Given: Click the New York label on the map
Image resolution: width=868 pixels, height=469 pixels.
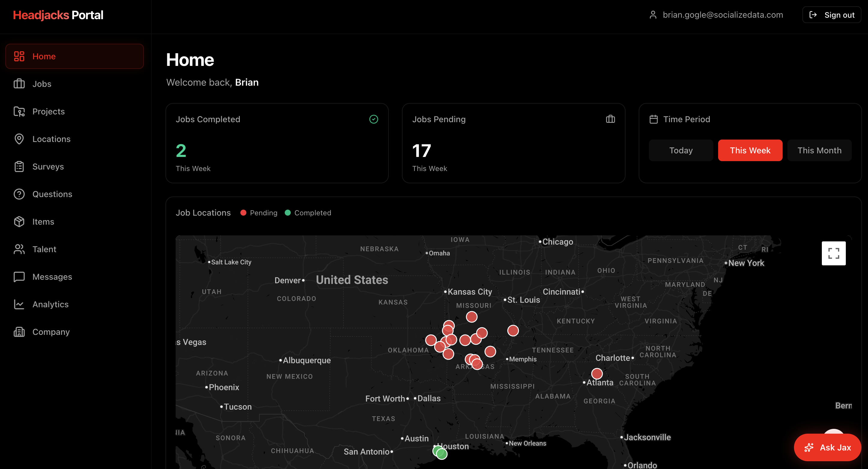Looking at the screenshot, I should [746, 263].
